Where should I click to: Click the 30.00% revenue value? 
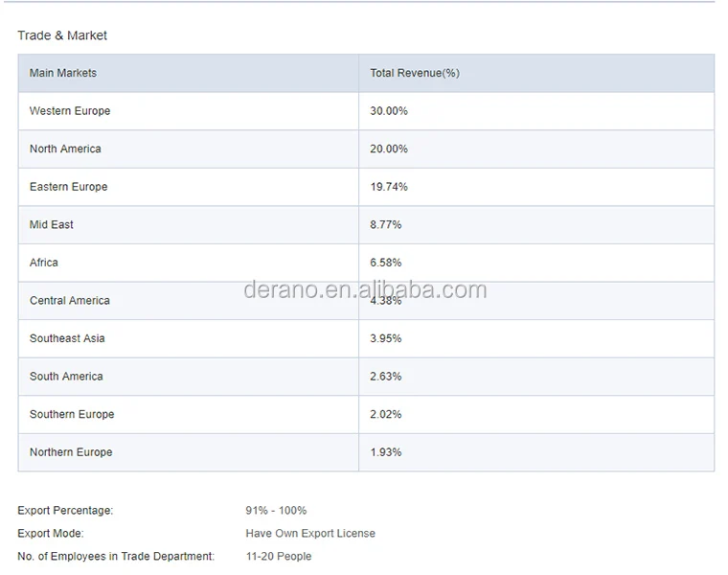coord(389,111)
